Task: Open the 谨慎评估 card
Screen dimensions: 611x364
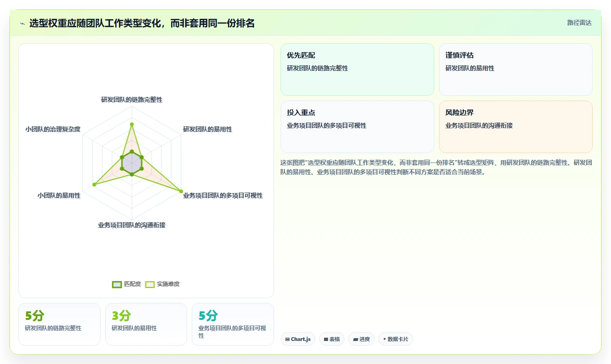Action: coord(516,70)
